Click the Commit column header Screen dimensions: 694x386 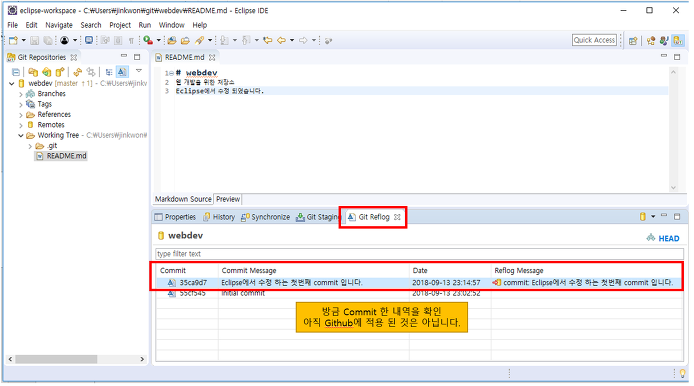[x=187, y=270]
